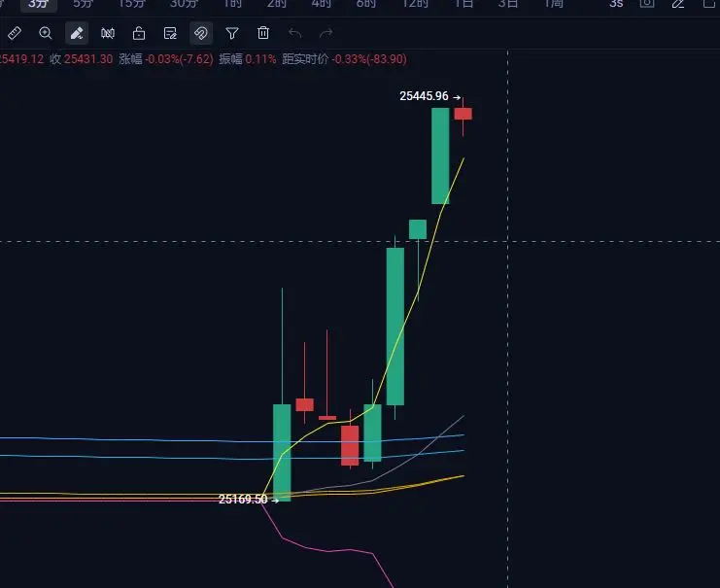Click the close value 25431.30
Viewport: 720px width, 588px height.
88,59
